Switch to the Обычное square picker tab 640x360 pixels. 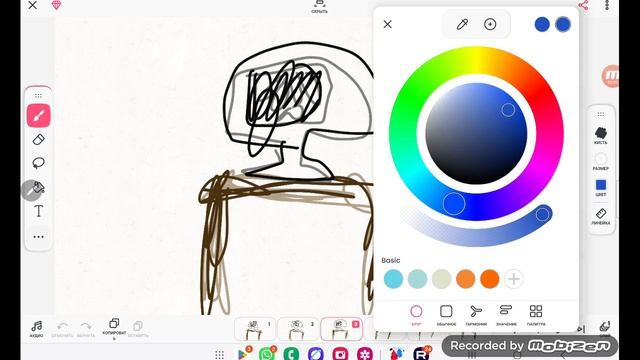pyautogui.click(x=446, y=315)
